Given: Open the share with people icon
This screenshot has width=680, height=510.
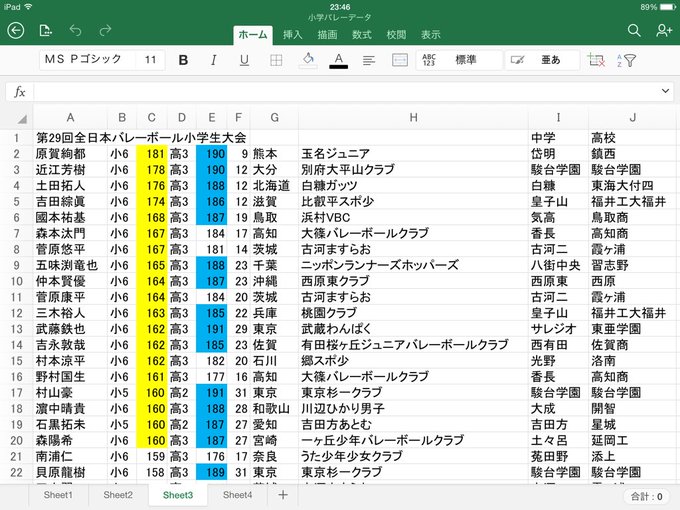Looking at the screenshot, I should click(664, 30).
